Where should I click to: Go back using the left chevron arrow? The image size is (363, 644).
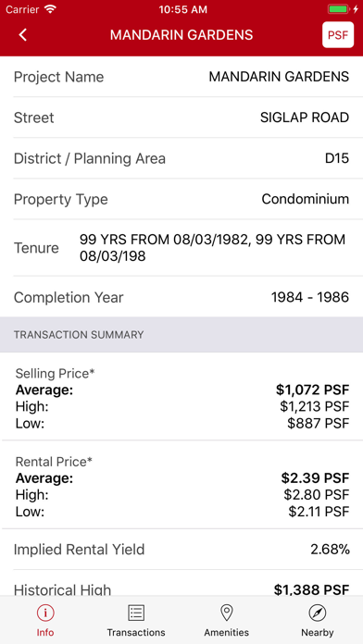point(22,35)
